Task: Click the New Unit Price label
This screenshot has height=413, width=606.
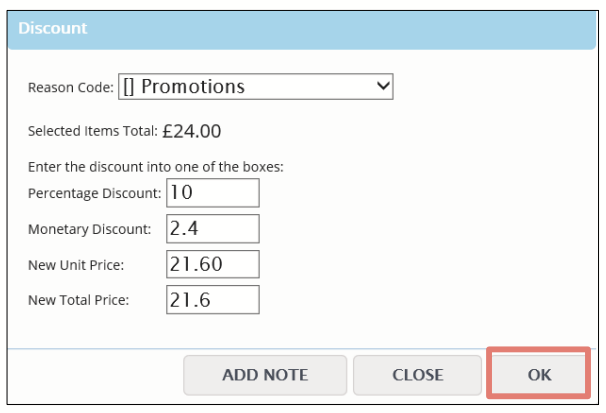Action: point(76,265)
